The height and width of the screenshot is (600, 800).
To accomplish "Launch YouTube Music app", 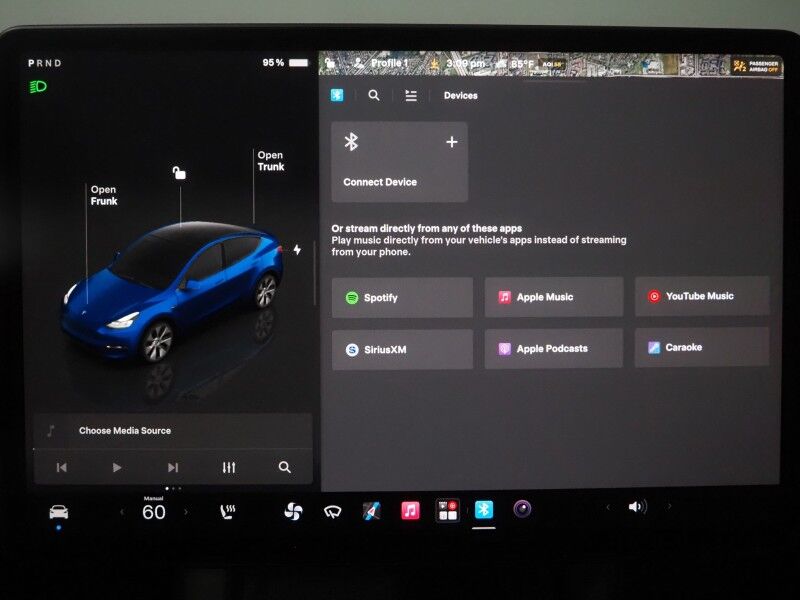I will tap(702, 296).
